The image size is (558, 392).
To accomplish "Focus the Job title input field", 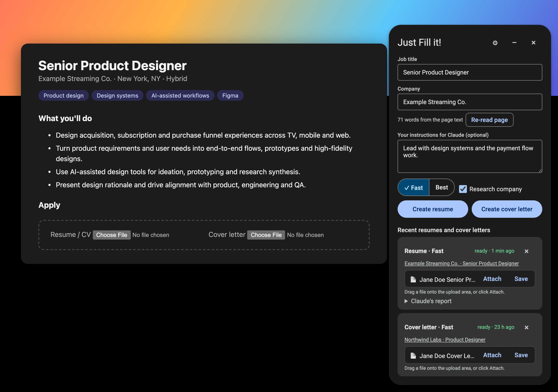I will (470, 72).
